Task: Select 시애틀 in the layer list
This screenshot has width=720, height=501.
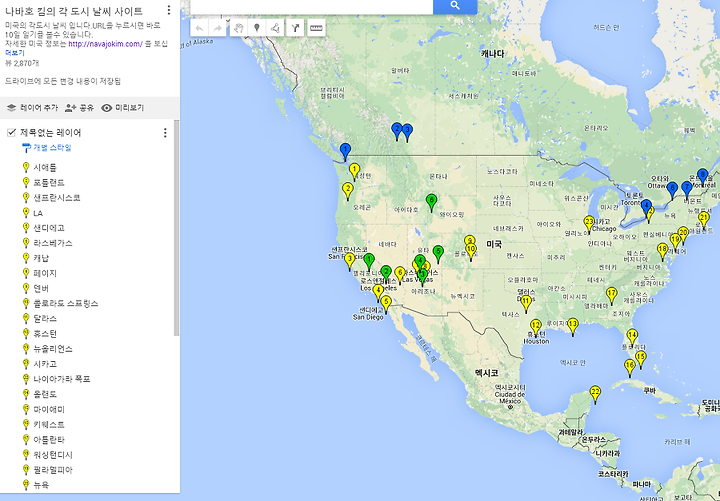Action: coord(45,168)
